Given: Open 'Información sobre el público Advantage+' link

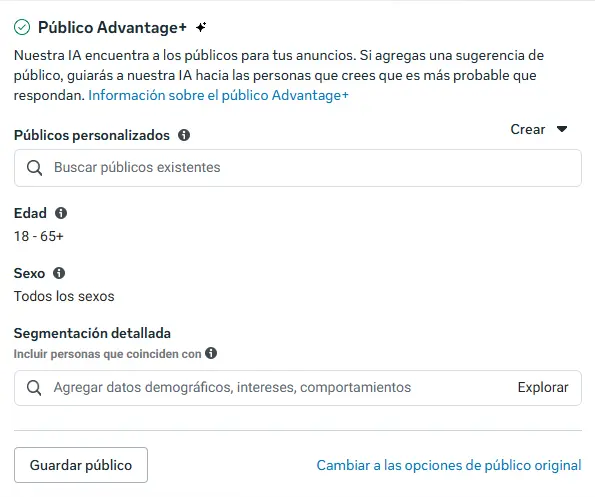Looking at the screenshot, I should [x=218, y=95].
